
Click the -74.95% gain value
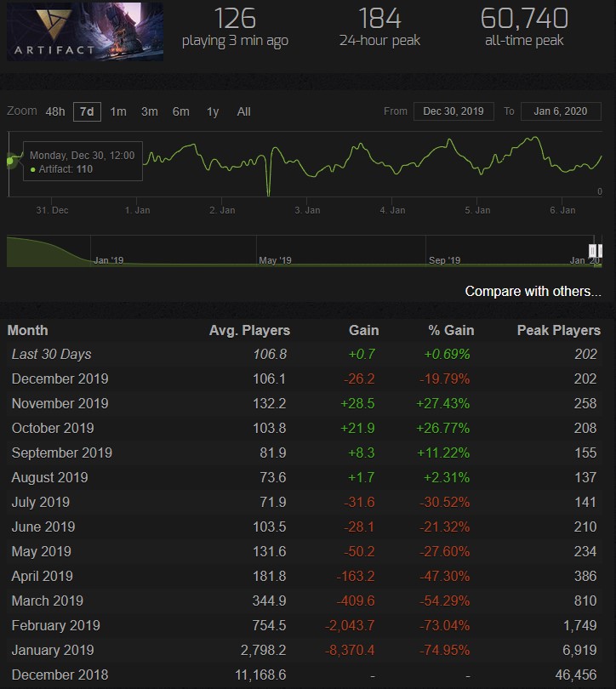point(445,650)
